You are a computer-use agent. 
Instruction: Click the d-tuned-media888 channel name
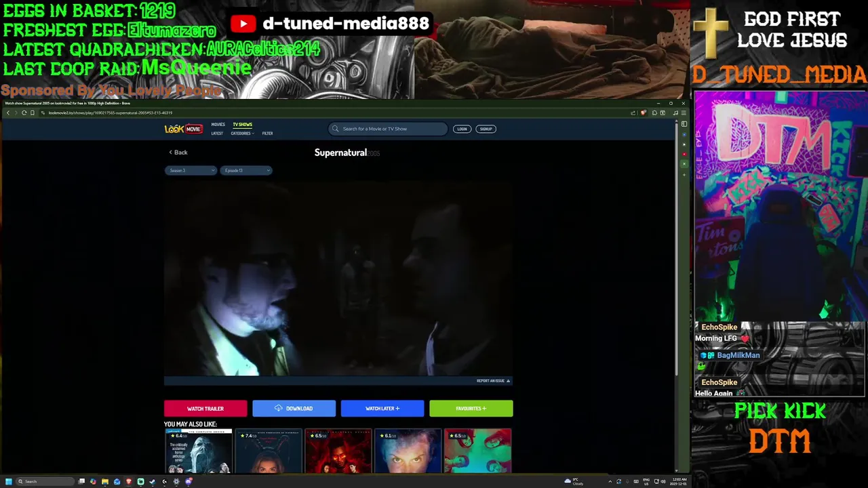pyautogui.click(x=346, y=24)
